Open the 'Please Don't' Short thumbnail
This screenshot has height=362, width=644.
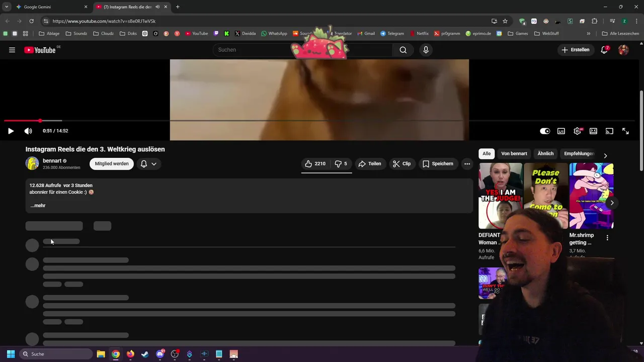coord(545,196)
